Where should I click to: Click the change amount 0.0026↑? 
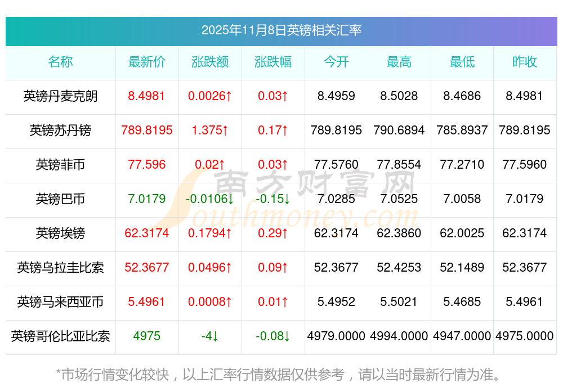pos(209,96)
